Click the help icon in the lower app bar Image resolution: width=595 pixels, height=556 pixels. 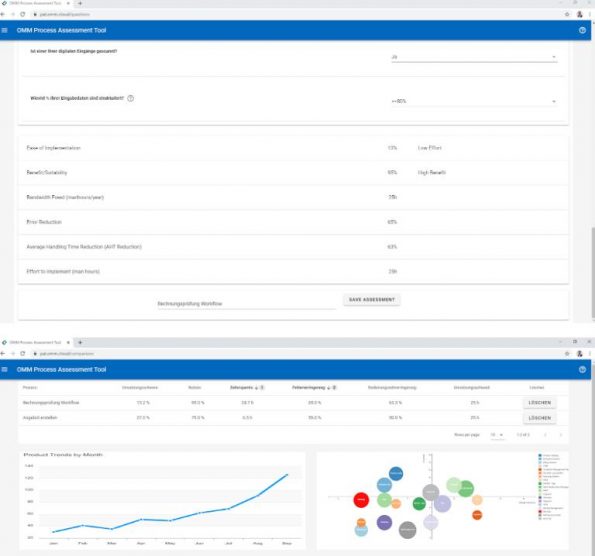582,369
